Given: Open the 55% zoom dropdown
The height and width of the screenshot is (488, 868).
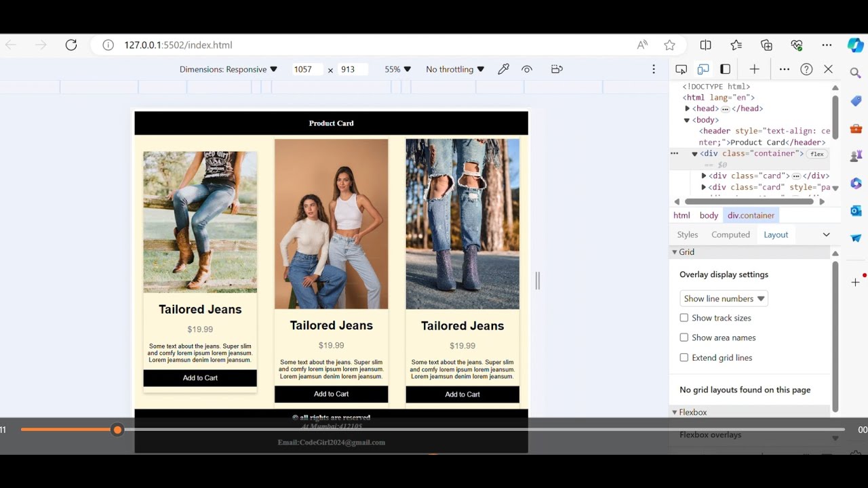Looking at the screenshot, I should pos(398,69).
